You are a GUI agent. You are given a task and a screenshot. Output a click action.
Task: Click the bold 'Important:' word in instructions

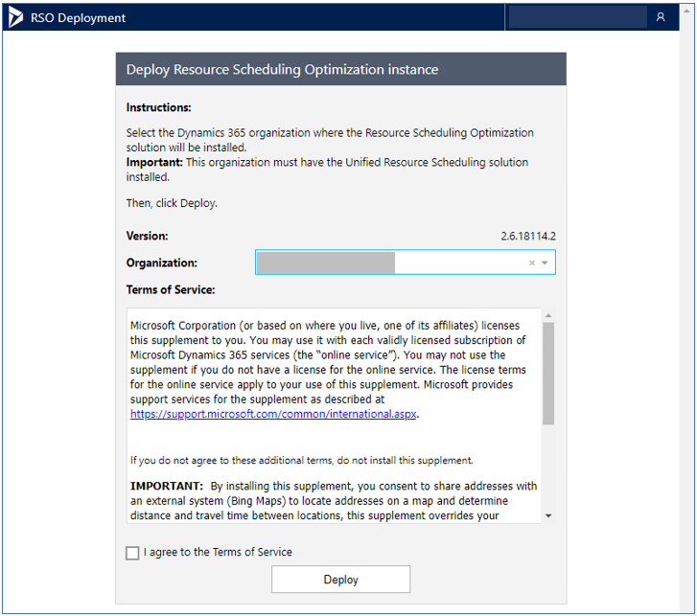154,162
